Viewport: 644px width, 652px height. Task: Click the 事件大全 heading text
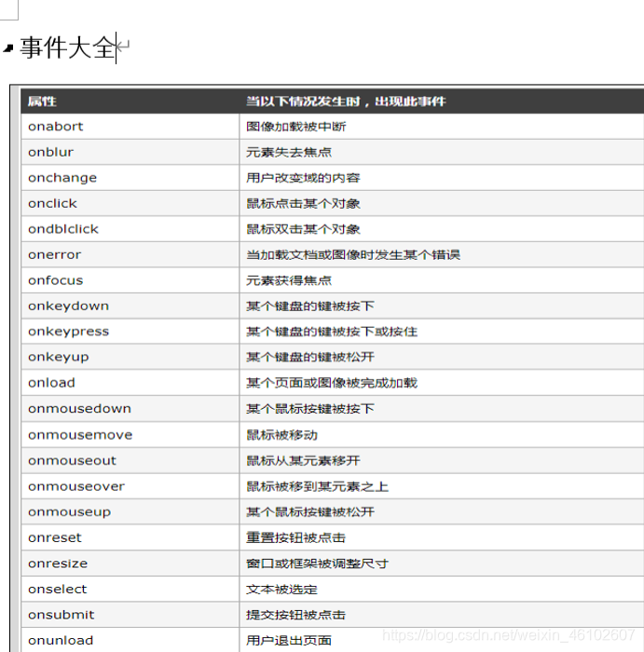click(67, 48)
